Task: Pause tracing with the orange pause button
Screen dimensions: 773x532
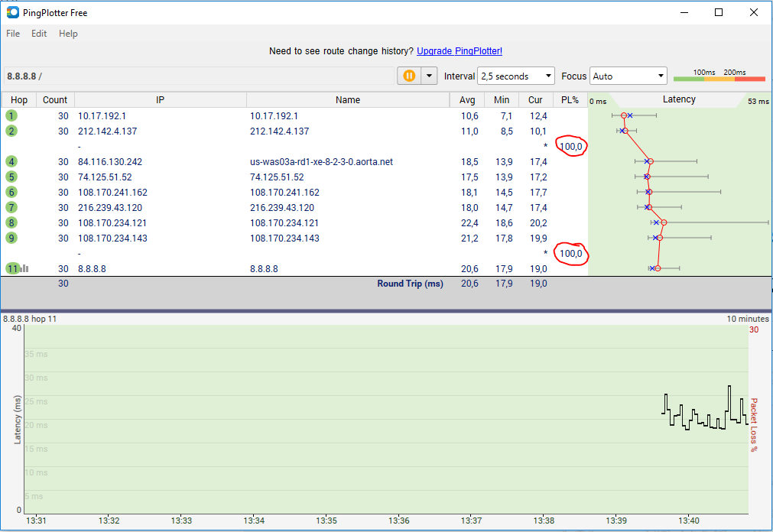Action: [x=409, y=76]
